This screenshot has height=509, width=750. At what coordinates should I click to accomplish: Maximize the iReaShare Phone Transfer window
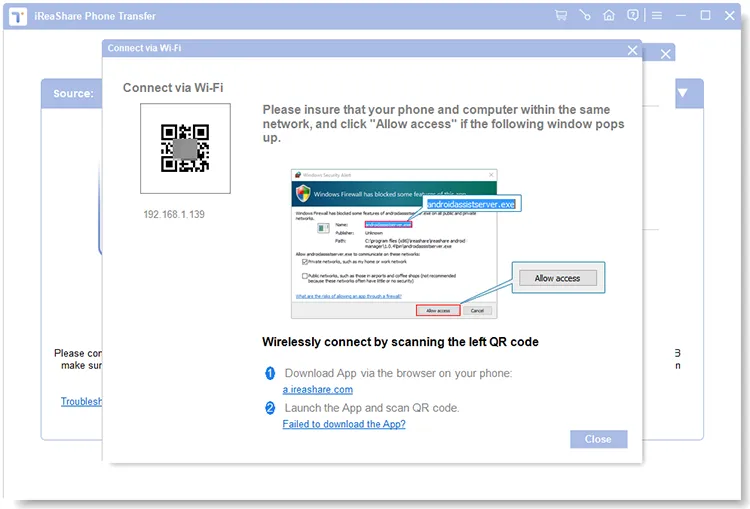(x=705, y=15)
